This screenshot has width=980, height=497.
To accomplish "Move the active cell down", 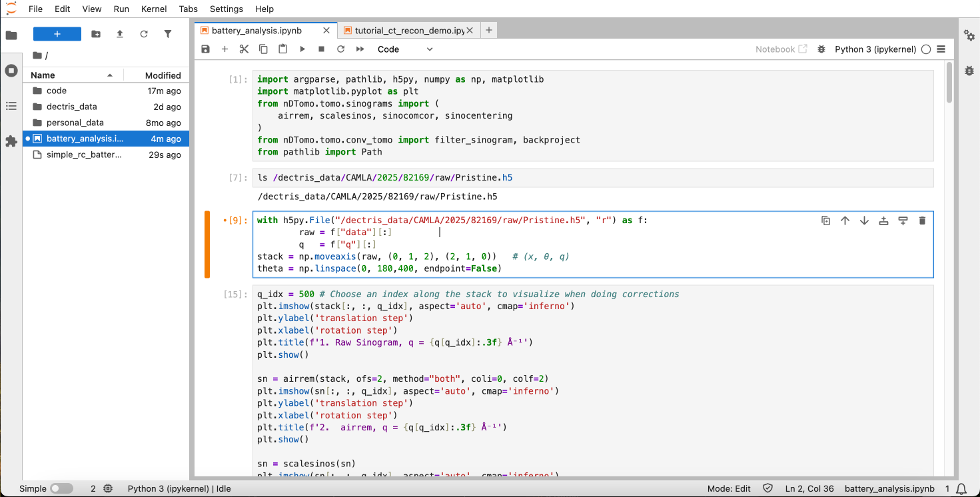I will 864,221.
